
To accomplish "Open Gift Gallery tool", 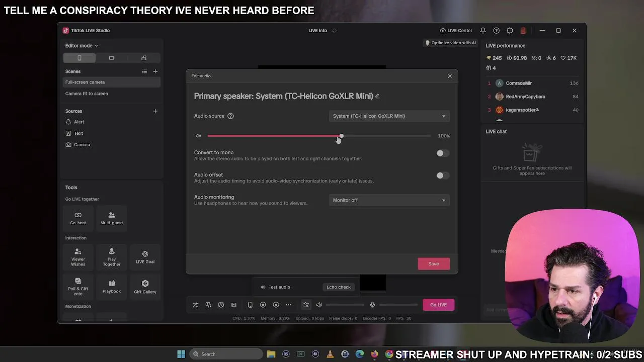I will point(145,287).
